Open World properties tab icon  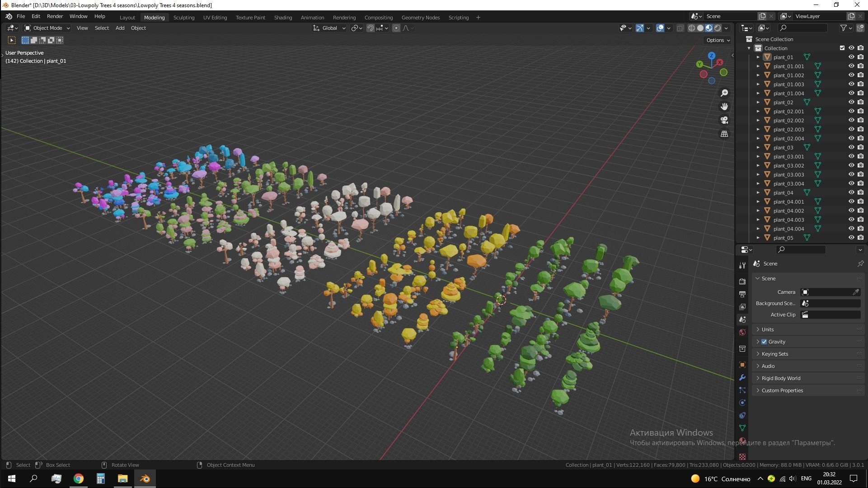(x=742, y=333)
